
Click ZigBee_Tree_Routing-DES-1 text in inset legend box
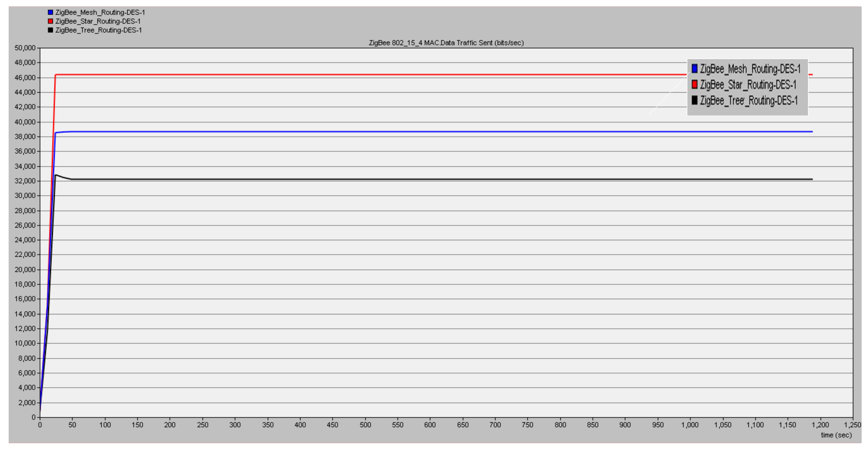coord(749,101)
